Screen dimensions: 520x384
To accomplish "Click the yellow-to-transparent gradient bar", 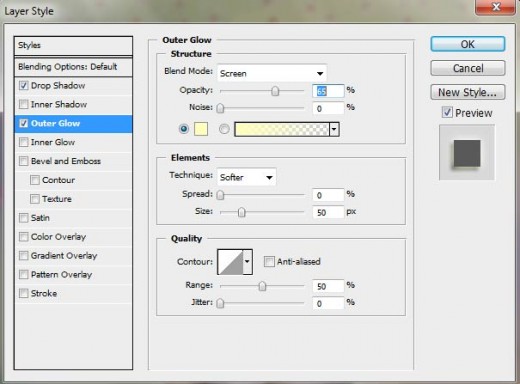I will click(x=282, y=129).
